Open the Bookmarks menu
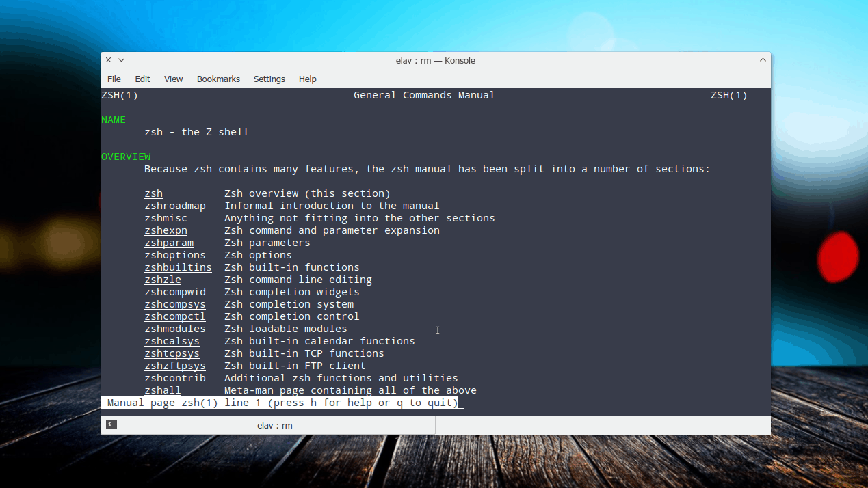Viewport: 868px width, 488px height. coord(218,79)
